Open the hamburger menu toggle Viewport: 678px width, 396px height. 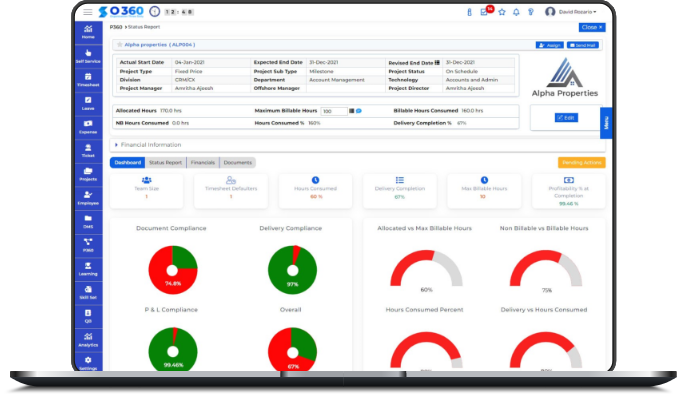[88, 12]
